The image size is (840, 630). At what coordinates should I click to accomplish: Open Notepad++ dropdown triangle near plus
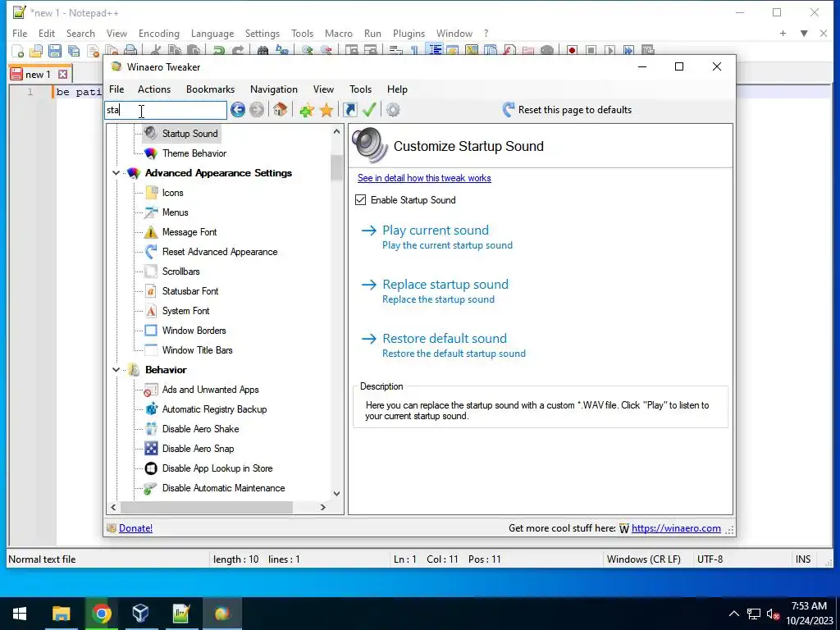804,33
